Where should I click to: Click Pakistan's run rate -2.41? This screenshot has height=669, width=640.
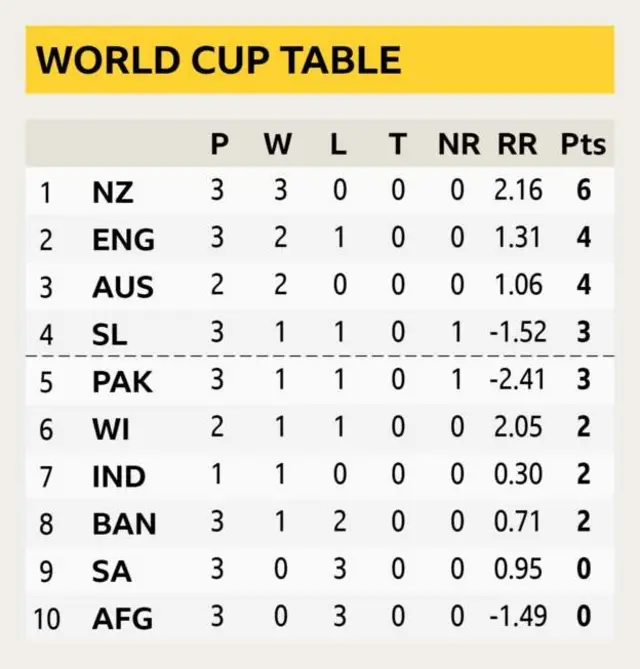[517, 382]
